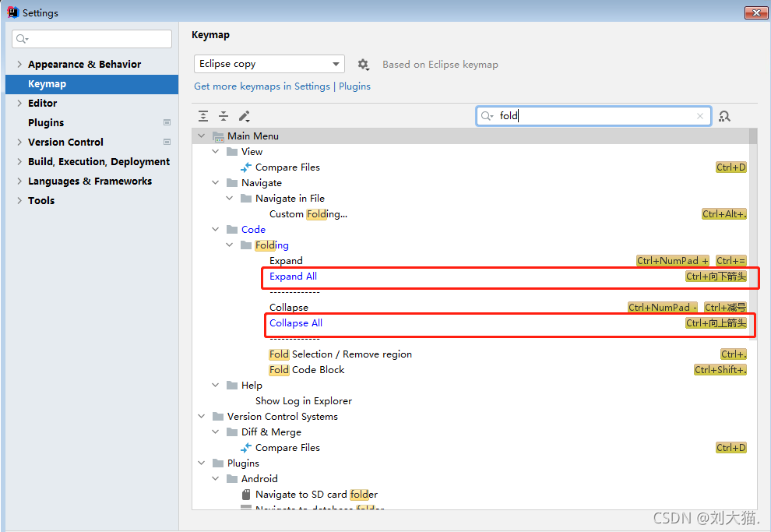Collapse the Main Menu tree node
771x532 pixels.
(x=202, y=136)
